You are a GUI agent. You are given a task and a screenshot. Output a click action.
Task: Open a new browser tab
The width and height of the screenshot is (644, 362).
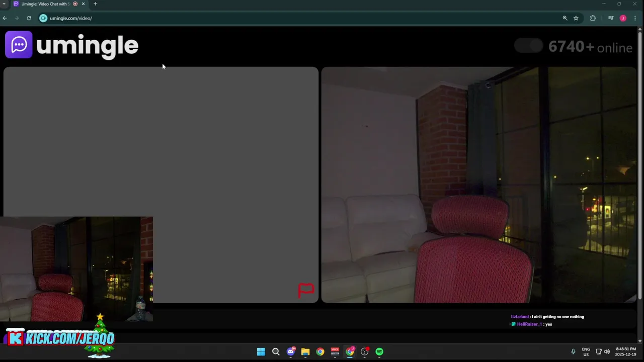coord(95,4)
